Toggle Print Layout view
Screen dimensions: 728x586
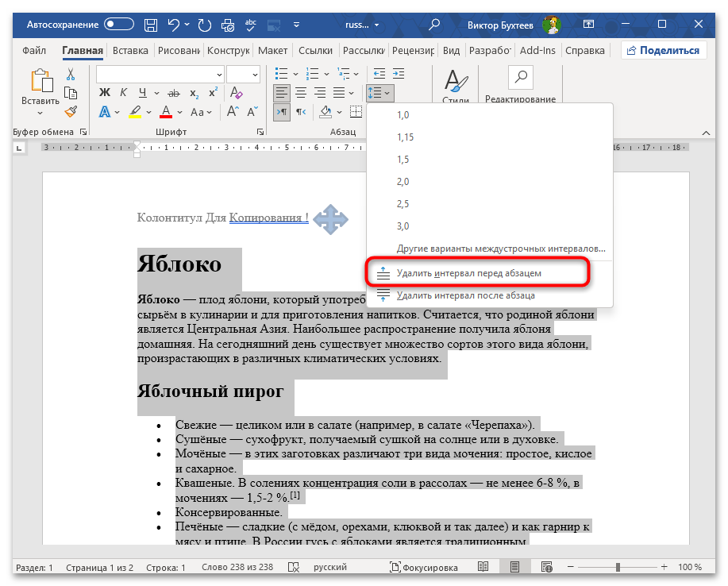point(514,566)
